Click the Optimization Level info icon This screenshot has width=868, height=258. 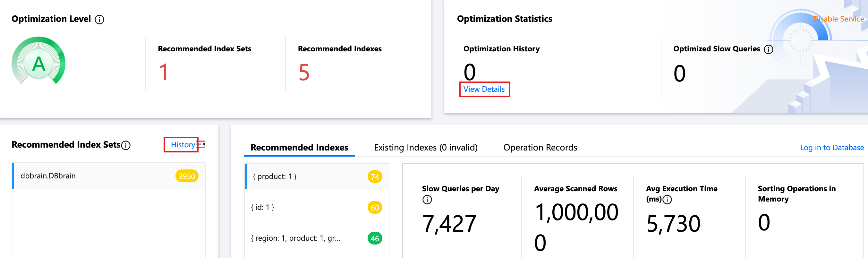click(99, 20)
